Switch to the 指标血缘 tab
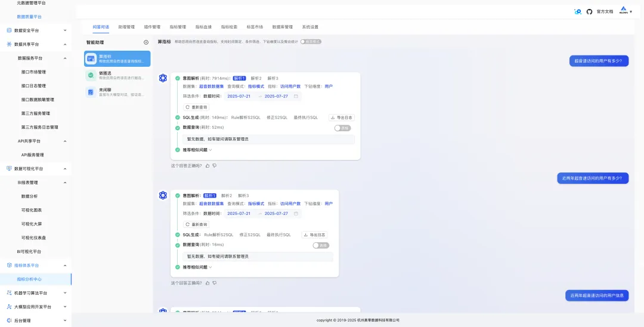The height and width of the screenshot is (327, 644). [203, 27]
